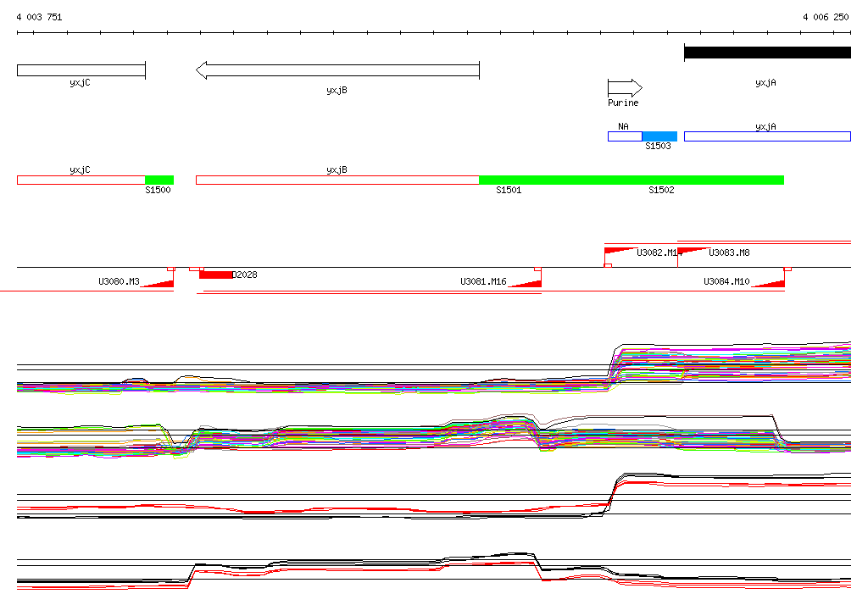Click the S1501 label text
This screenshot has height=605, width=868.
point(509,191)
